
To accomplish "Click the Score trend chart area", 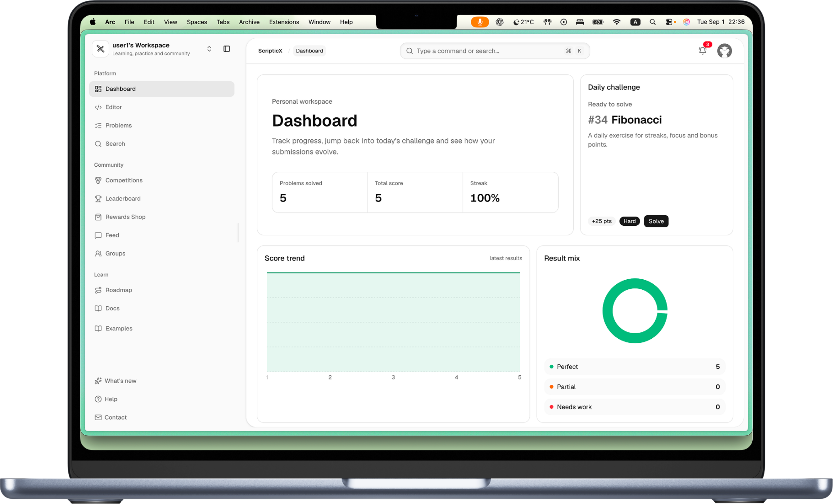I will 393,322.
